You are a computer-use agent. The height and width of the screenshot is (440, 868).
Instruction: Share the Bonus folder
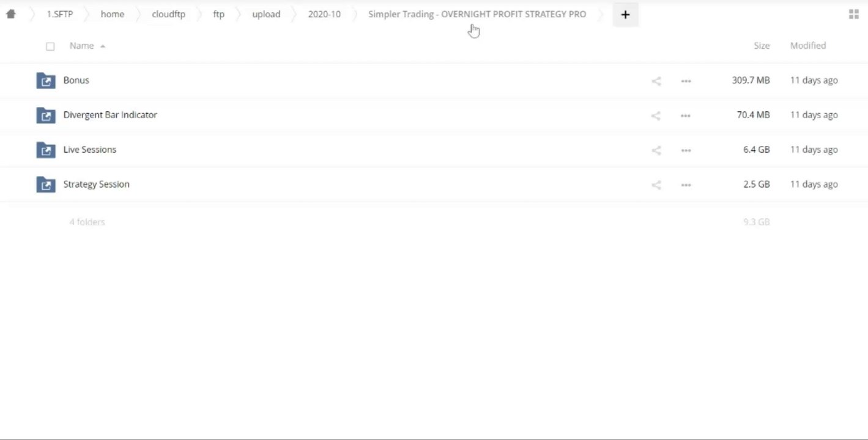(x=656, y=81)
